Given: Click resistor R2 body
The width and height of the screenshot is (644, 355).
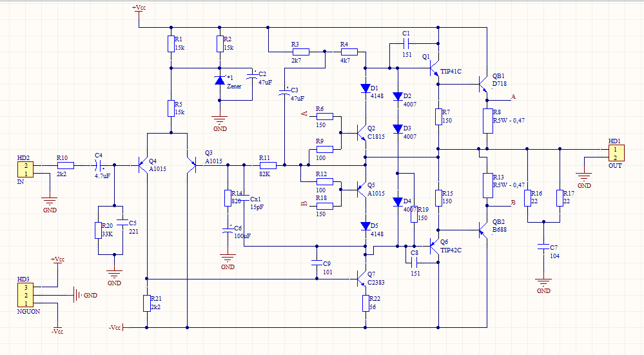Looking at the screenshot, I should pos(220,44).
